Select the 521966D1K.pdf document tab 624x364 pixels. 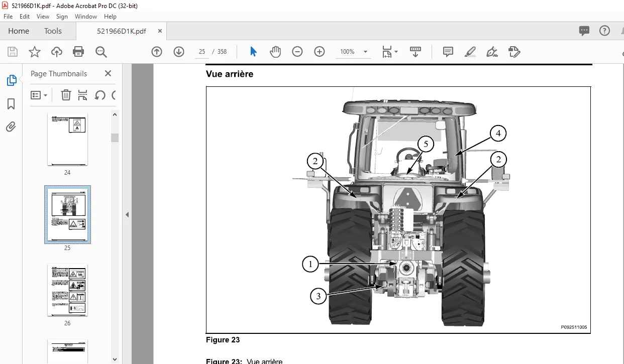pos(122,31)
